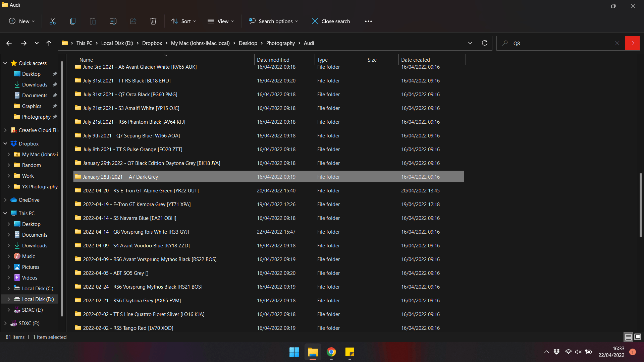Click Close search button
The width and height of the screenshot is (644, 362).
331,21
